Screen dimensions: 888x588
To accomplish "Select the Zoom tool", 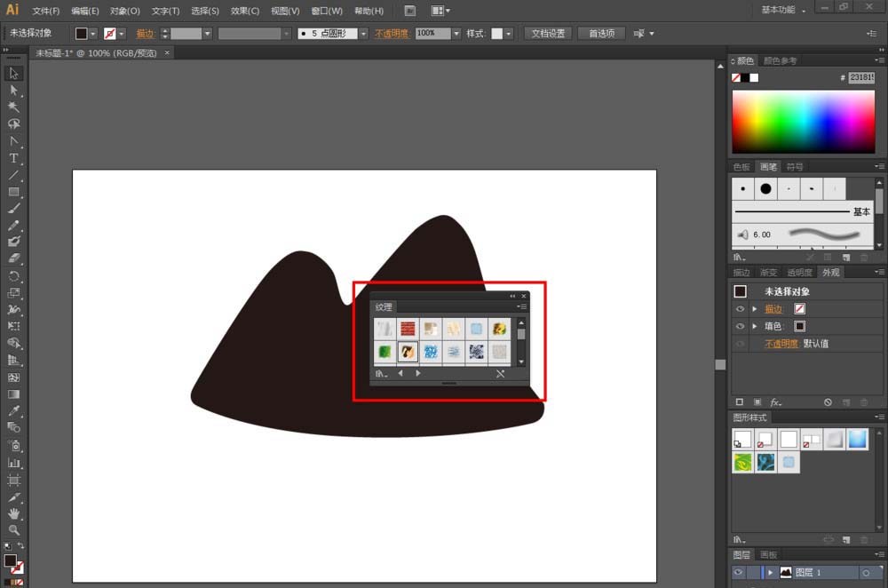I will (13, 530).
